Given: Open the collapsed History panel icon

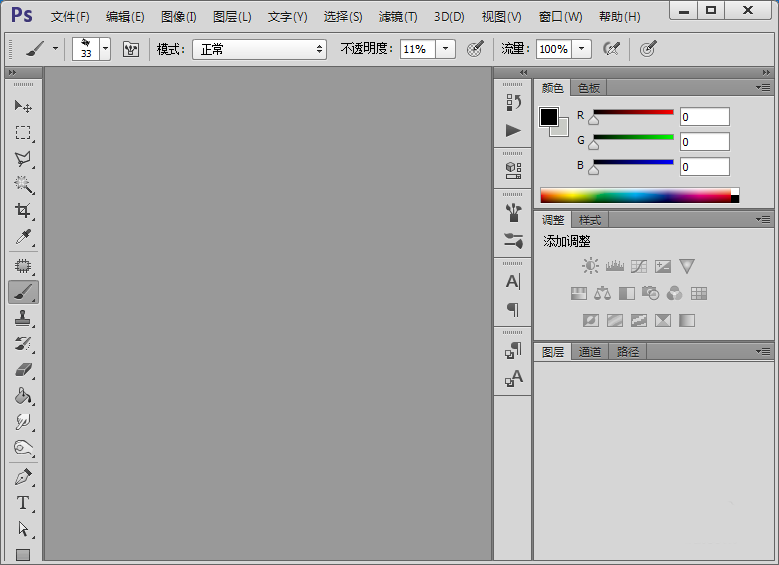Looking at the screenshot, I should pyautogui.click(x=513, y=102).
